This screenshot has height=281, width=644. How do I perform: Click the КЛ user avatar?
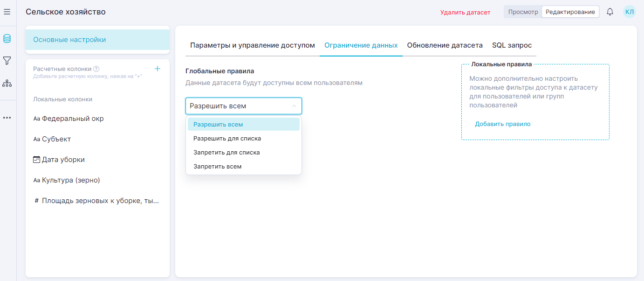tap(629, 12)
